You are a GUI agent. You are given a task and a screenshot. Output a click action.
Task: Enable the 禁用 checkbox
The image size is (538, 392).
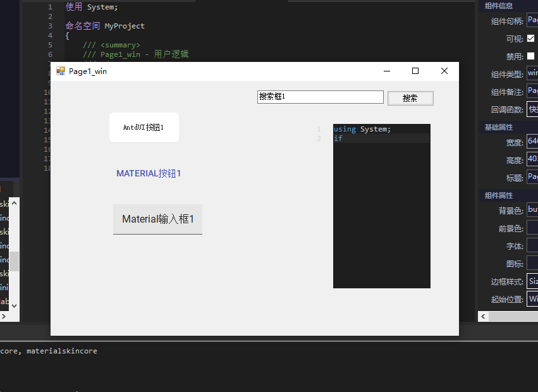pyautogui.click(x=531, y=56)
